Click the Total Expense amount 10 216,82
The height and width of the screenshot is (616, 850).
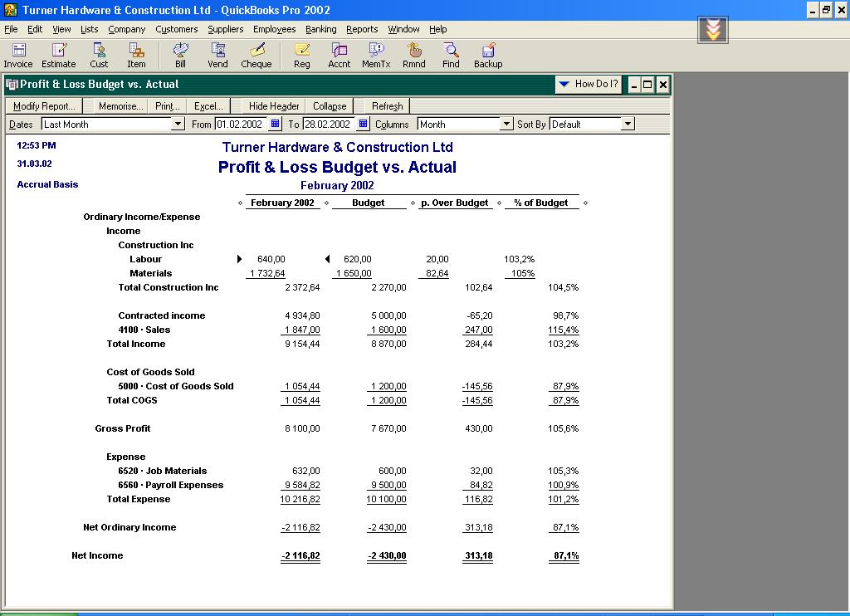click(x=300, y=499)
